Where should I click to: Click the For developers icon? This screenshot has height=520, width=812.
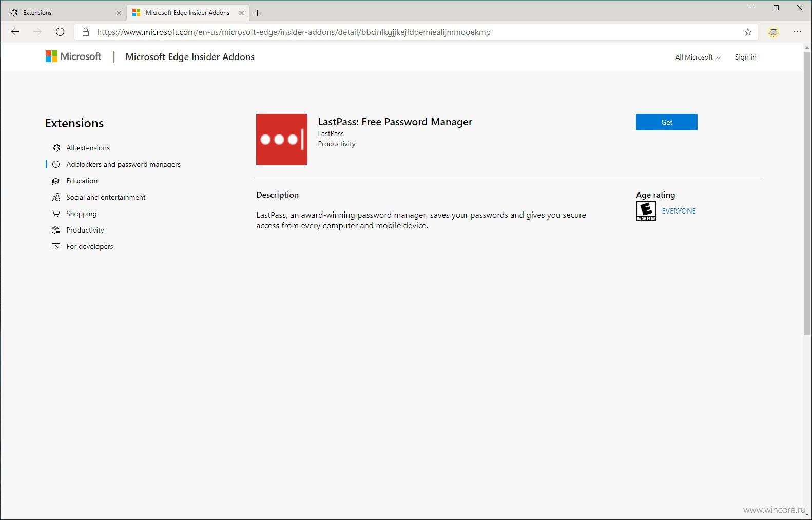[56, 246]
